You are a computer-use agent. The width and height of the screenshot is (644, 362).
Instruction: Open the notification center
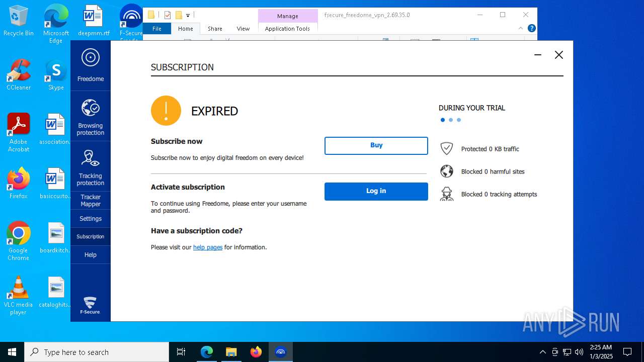coord(627,352)
